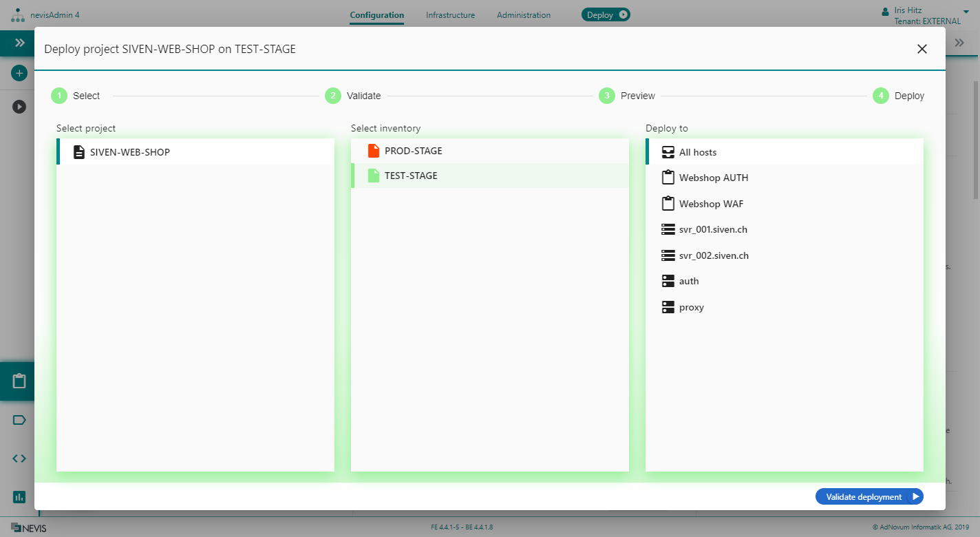Go to step 1 Select
This screenshot has width=980, height=537.
[76, 96]
